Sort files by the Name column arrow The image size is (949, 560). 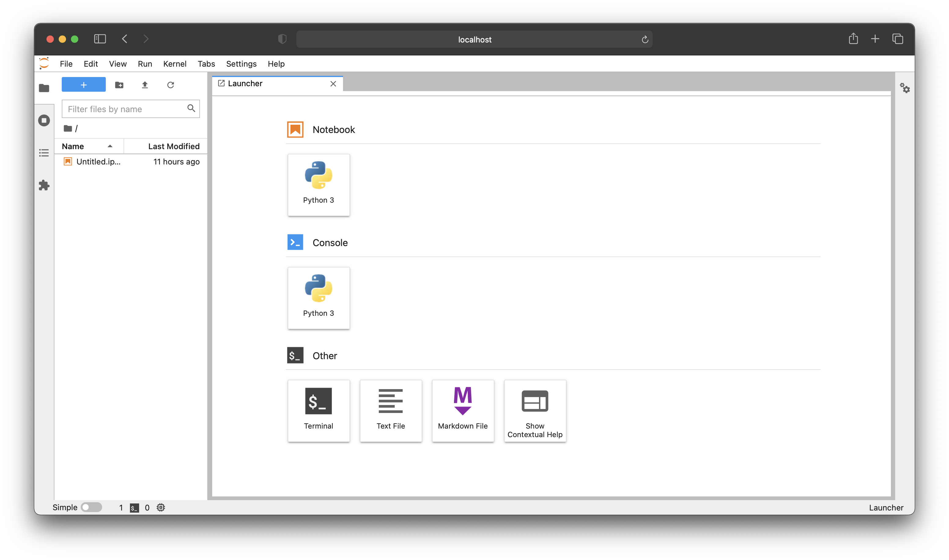pos(110,146)
